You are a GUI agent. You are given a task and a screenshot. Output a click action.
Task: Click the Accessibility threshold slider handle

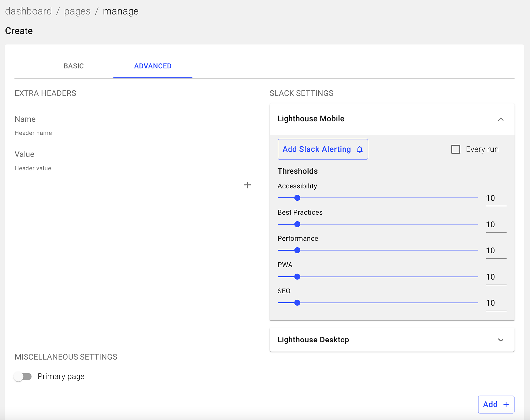(297, 198)
